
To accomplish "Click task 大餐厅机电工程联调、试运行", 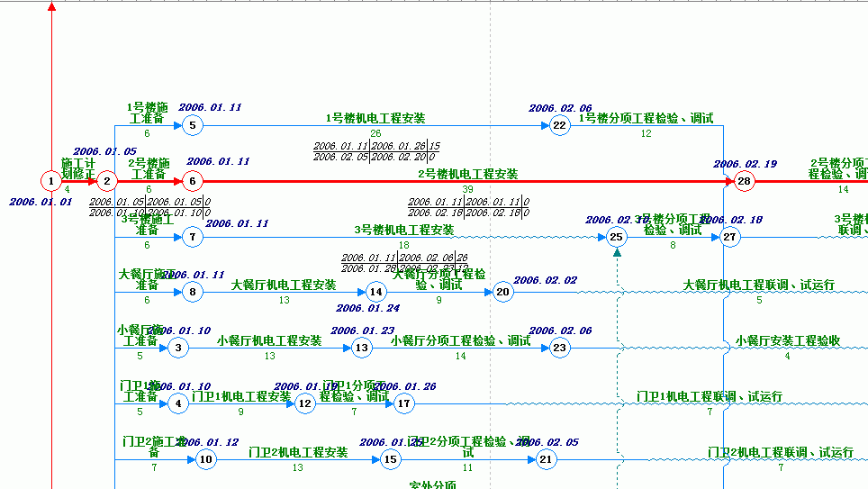I will (x=758, y=285).
